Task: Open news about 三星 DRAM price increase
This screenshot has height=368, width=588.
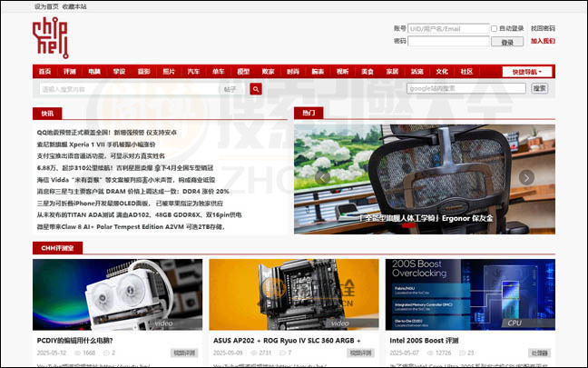Action: click(x=132, y=191)
